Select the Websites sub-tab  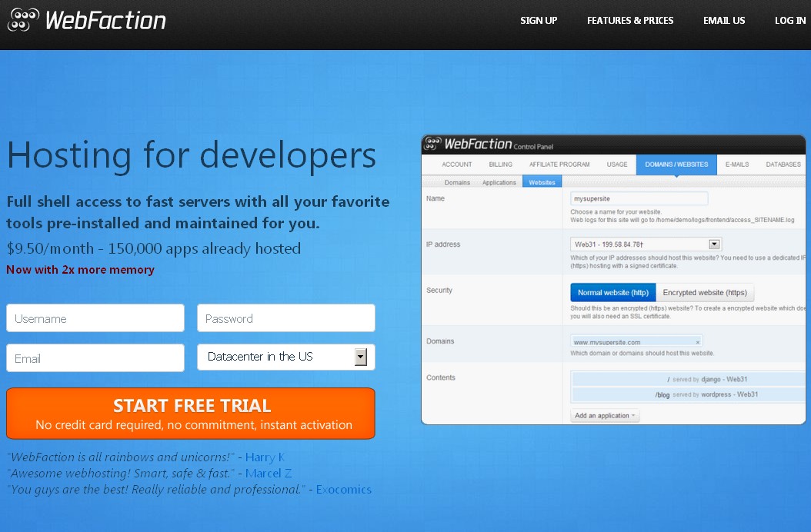click(542, 182)
